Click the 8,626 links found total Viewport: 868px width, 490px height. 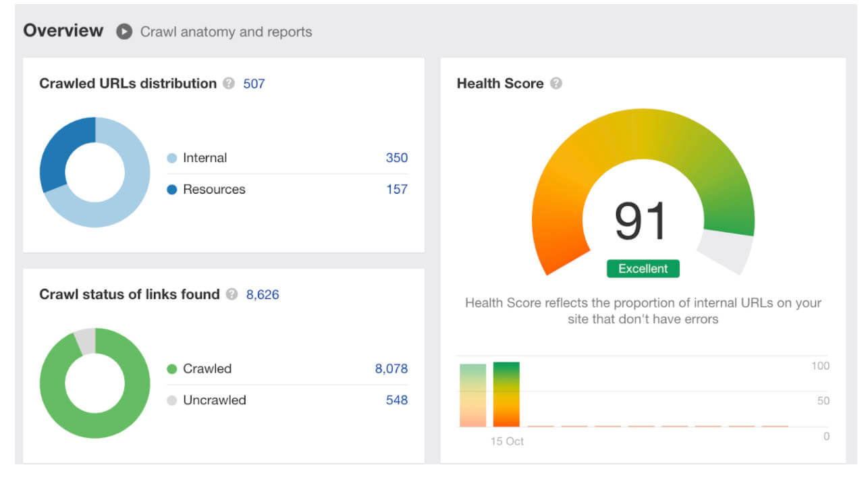(x=262, y=295)
